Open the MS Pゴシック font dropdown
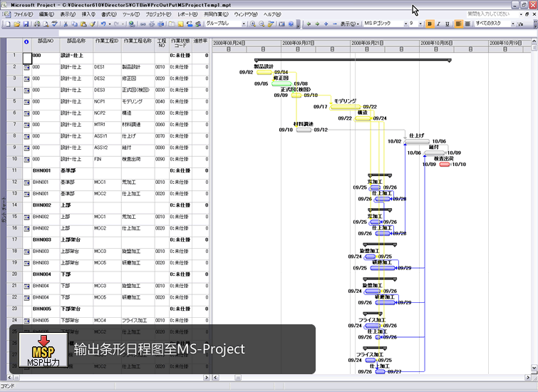Screen dimensions: 538x392 tap(405, 24)
